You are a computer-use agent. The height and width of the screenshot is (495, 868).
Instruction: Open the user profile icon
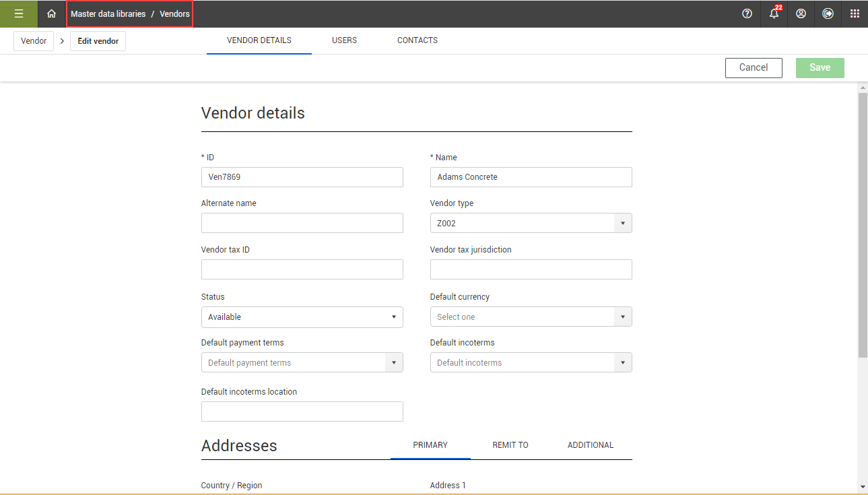(x=801, y=13)
